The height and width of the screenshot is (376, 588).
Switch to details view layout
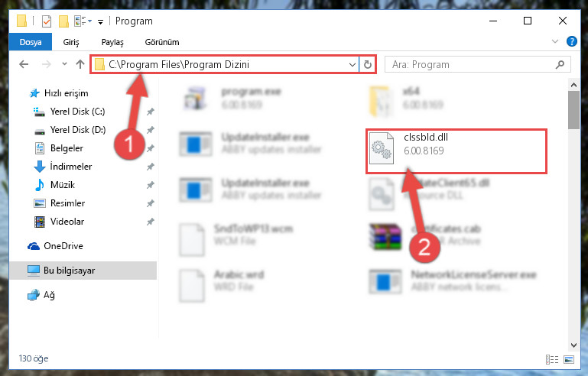tap(552, 359)
